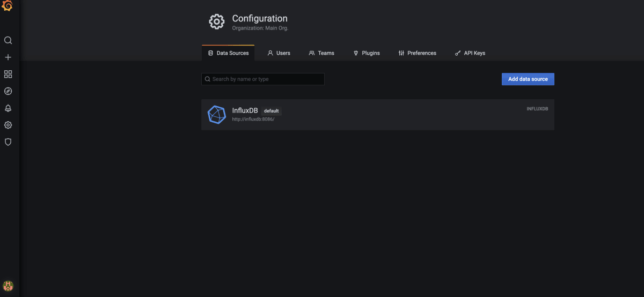644x297 pixels.
Task: Click the INFLUXDB type label
Action: pyautogui.click(x=537, y=109)
